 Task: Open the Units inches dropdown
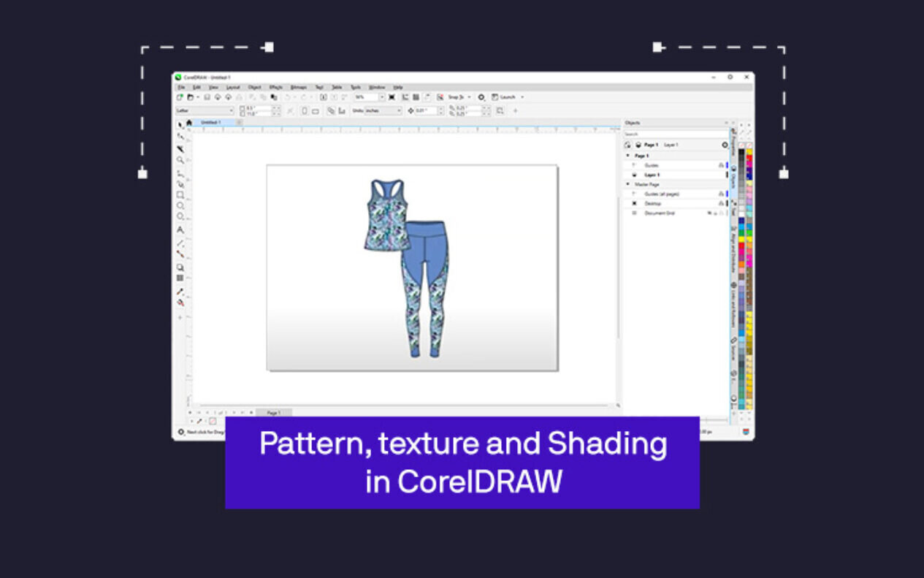(399, 110)
